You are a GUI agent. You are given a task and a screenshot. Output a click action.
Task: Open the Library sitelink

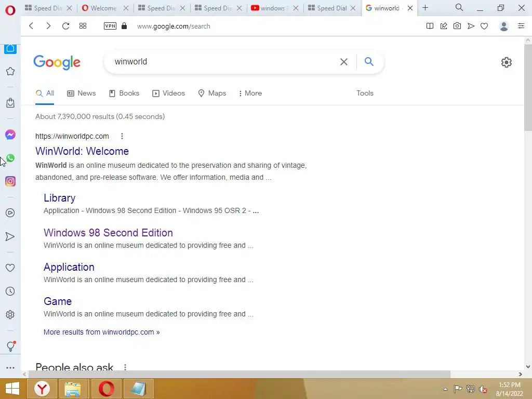pos(59,198)
